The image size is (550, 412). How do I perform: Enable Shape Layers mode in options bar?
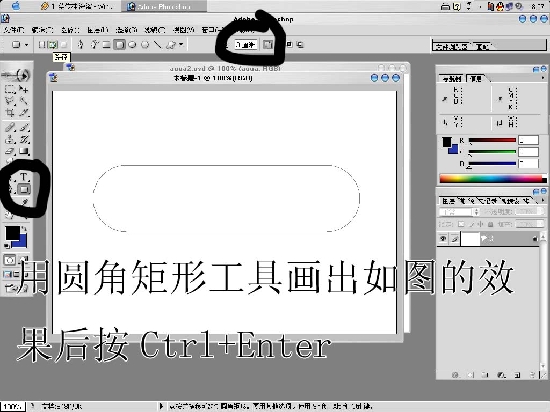(42, 45)
